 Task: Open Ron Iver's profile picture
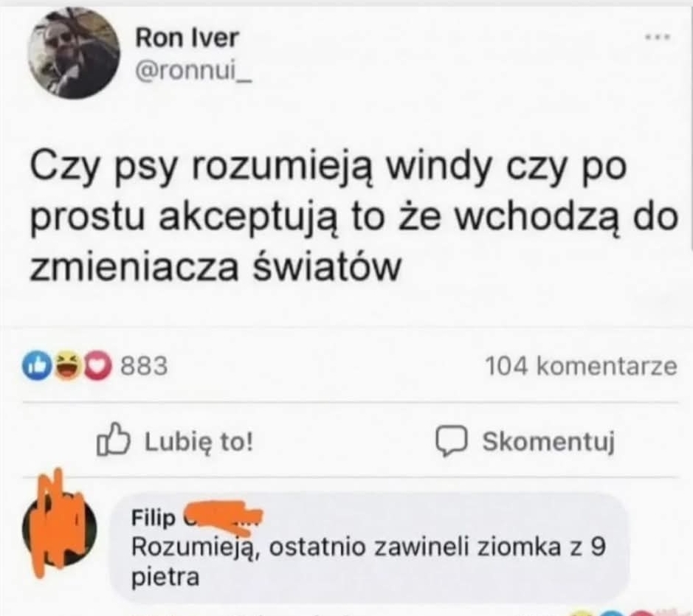(x=74, y=53)
